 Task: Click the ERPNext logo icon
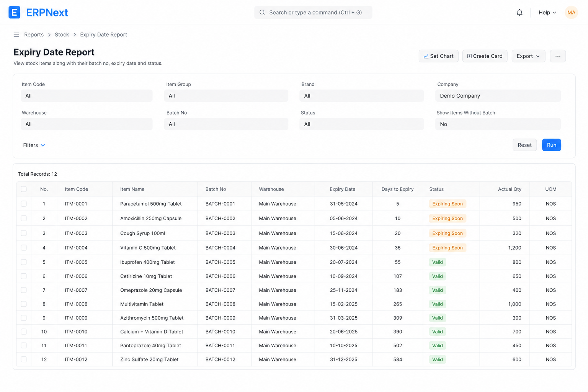click(15, 12)
